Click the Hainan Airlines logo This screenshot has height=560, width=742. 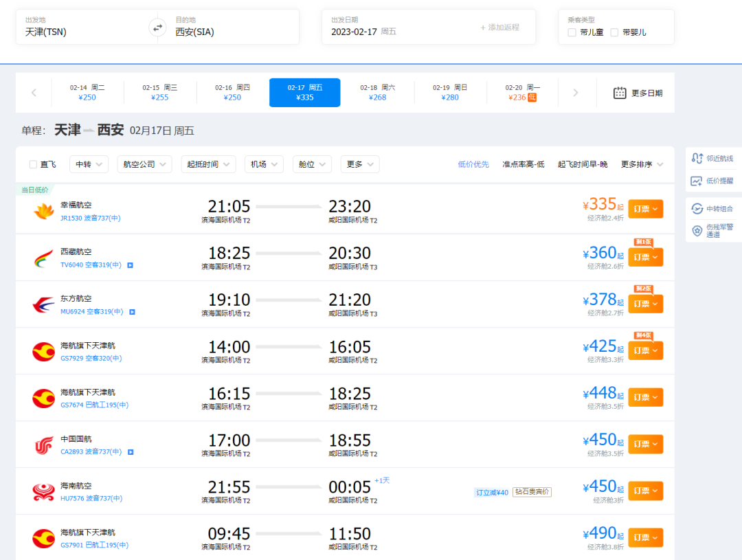click(x=43, y=492)
